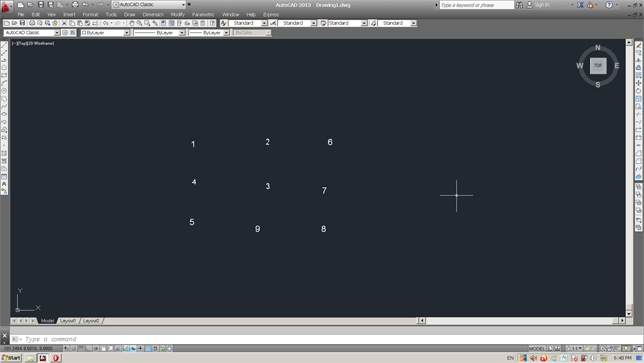
Task: Click the E compass direction on ViewCube
Action: pyautogui.click(x=617, y=66)
